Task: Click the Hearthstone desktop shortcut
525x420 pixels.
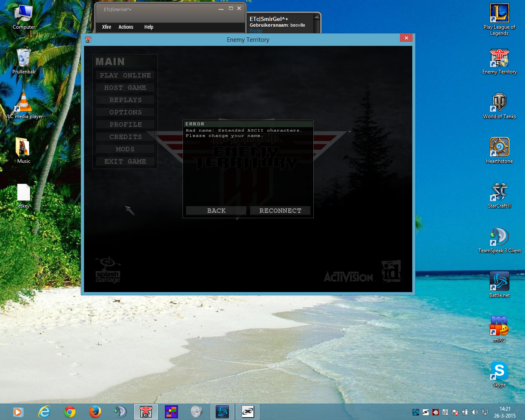Action: (x=499, y=148)
